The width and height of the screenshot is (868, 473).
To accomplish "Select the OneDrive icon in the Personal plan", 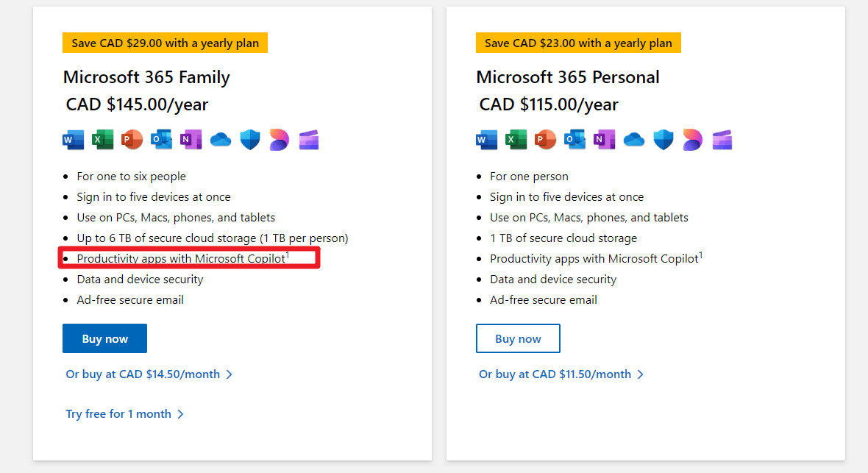I will pyautogui.click(x=634, y=140).
